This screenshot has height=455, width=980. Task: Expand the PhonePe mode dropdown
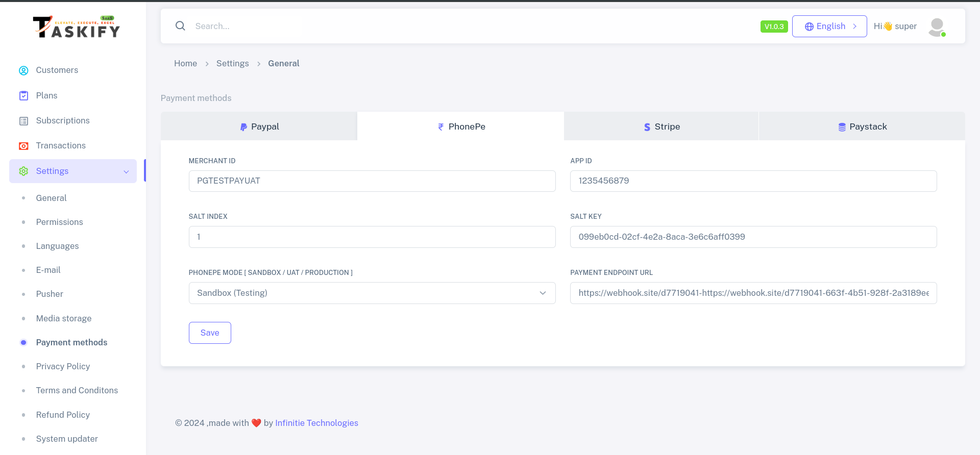[372, 293]
